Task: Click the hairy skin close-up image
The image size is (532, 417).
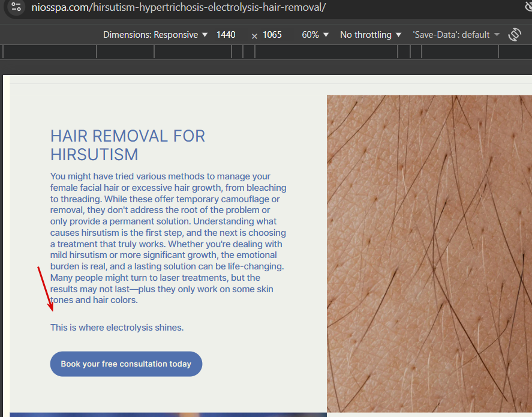Action: point(429,253)
